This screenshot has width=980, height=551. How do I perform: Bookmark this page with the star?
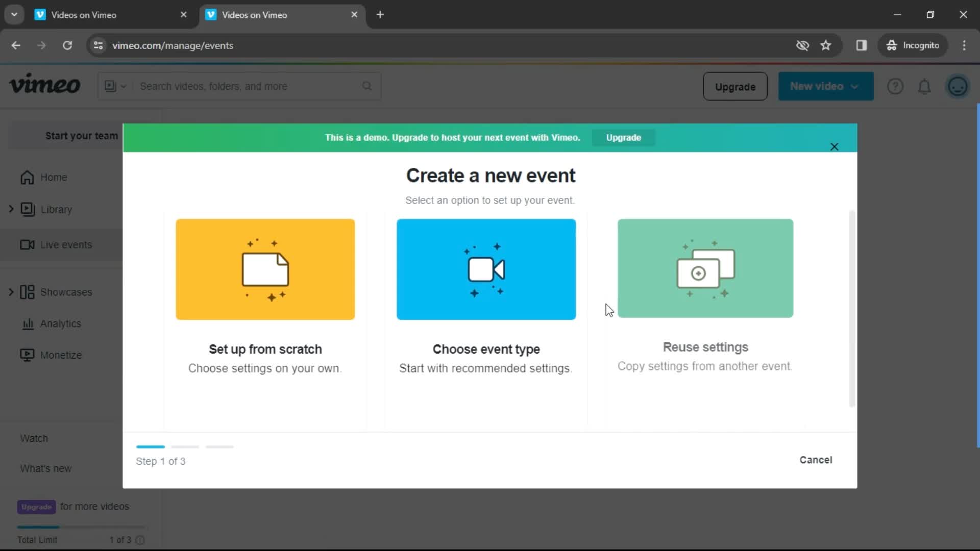pos(826,45)
